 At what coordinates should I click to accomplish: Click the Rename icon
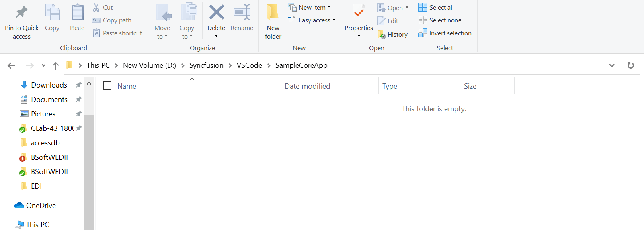point(242,12)
